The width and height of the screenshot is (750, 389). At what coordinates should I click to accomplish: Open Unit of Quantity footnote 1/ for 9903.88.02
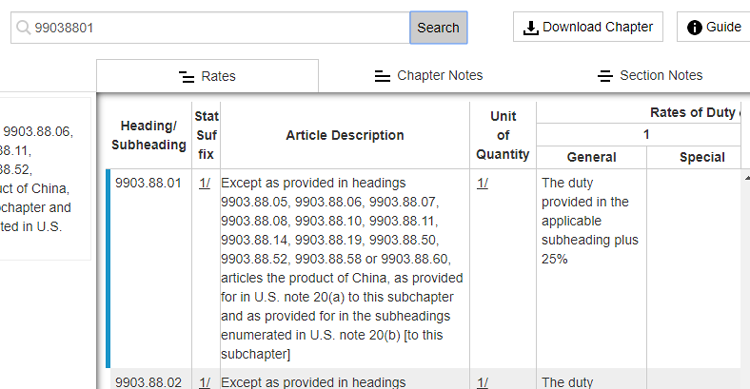[x=482, y=382]
